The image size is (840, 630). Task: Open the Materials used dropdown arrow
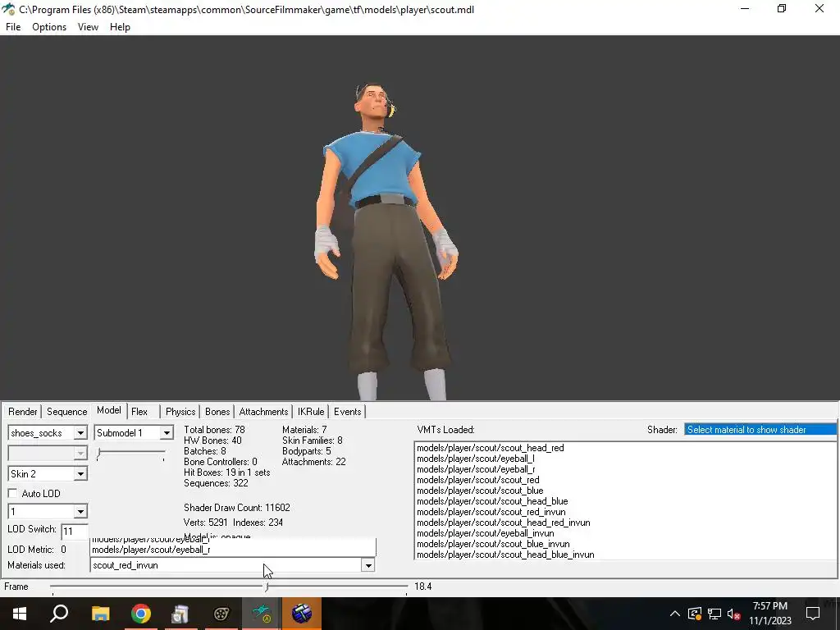[x=368, y=565]
